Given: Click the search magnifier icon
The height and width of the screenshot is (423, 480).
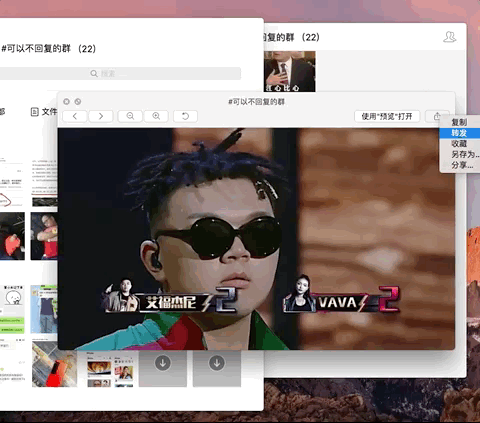Looking at the screenshot, I should pos(94,73).
